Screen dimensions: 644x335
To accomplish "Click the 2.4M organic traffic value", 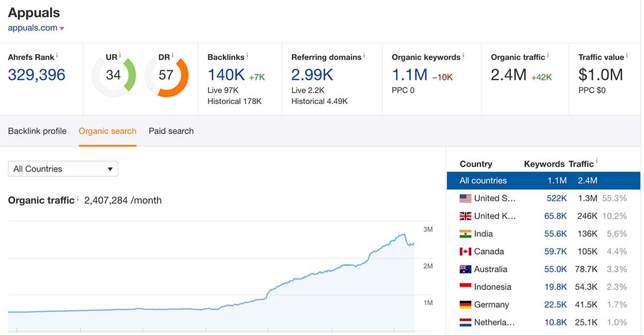I will point(509,75).
